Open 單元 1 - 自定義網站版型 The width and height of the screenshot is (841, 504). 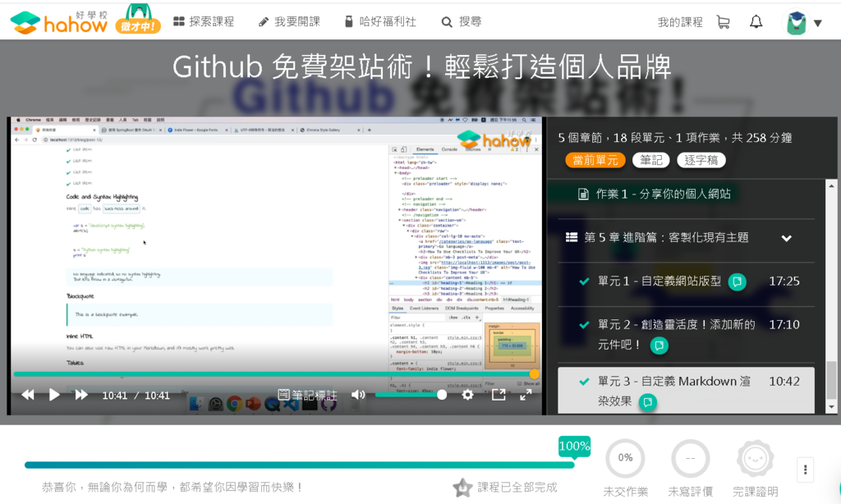659,281
